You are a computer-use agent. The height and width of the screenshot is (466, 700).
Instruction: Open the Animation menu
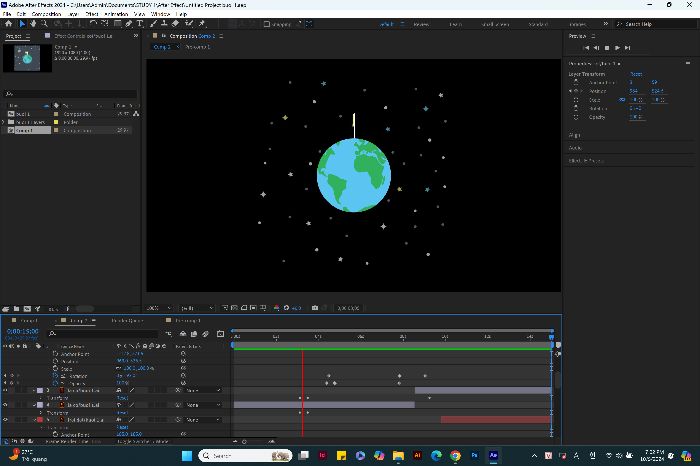click(x=116, y=14)
